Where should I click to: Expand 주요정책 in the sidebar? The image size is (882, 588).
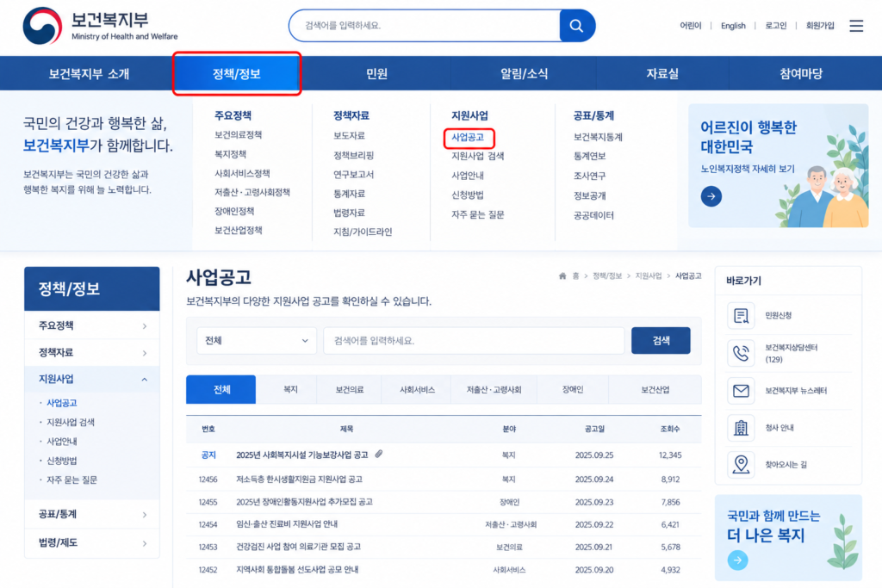[92, 326]
